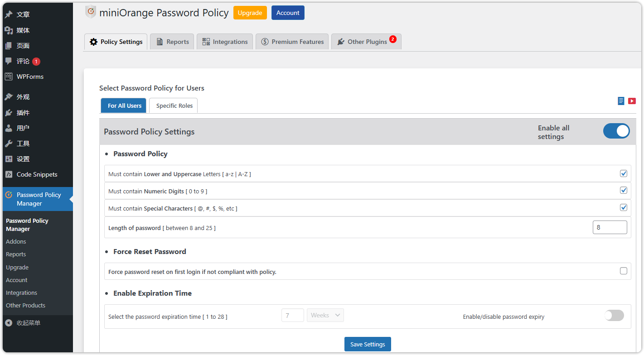
Task: Open Other Products in the sidebar
Action: pyautogui.click(x=25, y=305)
